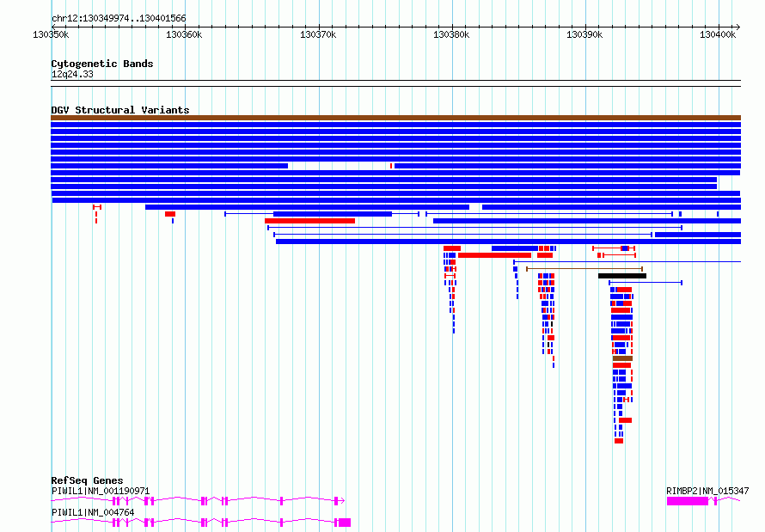The image size is (765, 532).
Task: Click the 12q24.33 band label
Action: click(x=72, y=74)
